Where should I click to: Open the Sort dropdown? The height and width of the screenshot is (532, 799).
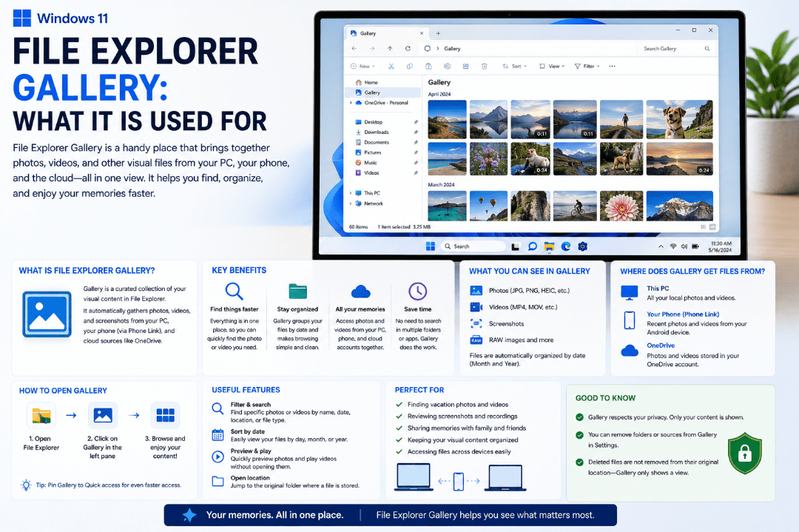(515, 67)
